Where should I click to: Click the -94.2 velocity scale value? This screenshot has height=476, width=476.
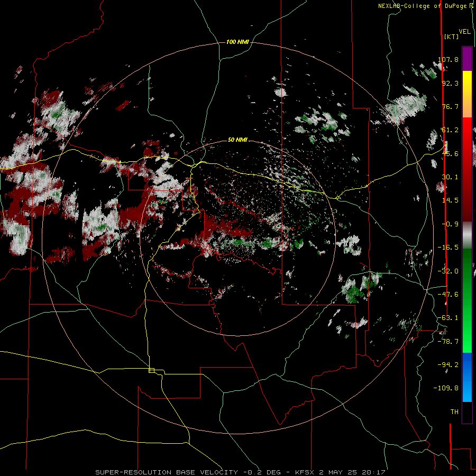448,364
